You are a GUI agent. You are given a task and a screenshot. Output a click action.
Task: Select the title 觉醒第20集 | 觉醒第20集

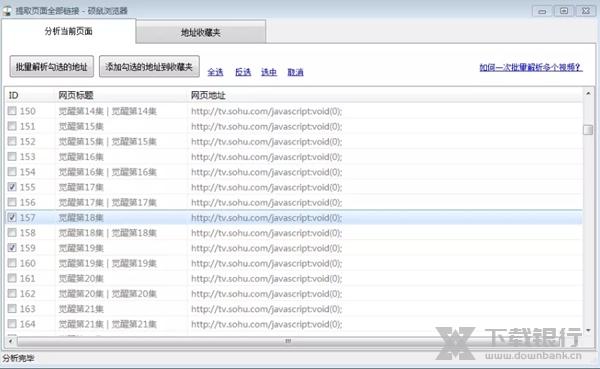108,294
